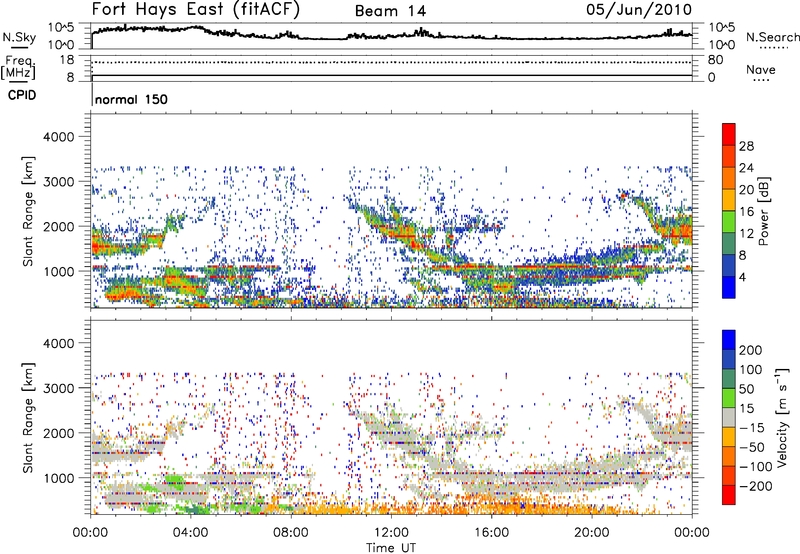Screen dimensions: 800x554
Task: Select the 'Beam 14' label
Action: point(390,11)
